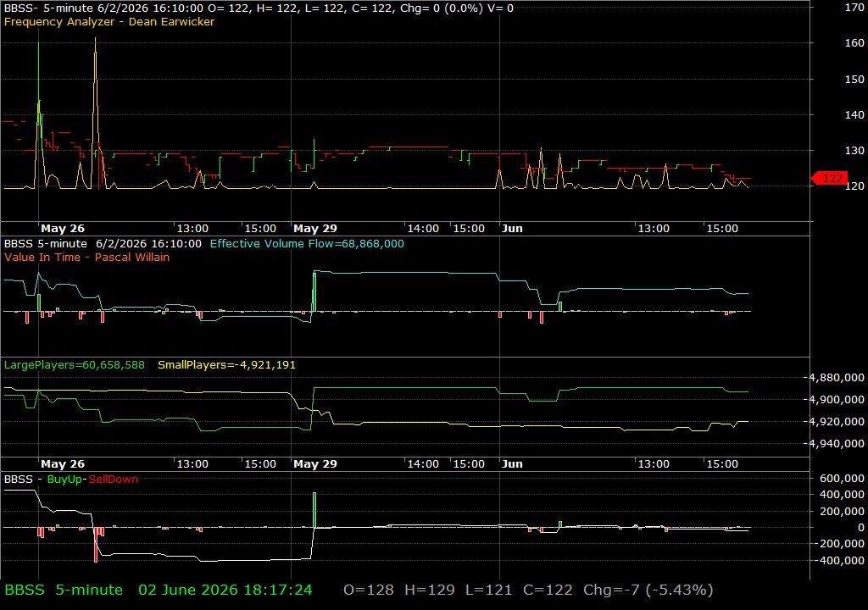Viewport: 868px width, 610px height.
Task: Click May 29 on the upper time axis
Action: pos(315,228)
